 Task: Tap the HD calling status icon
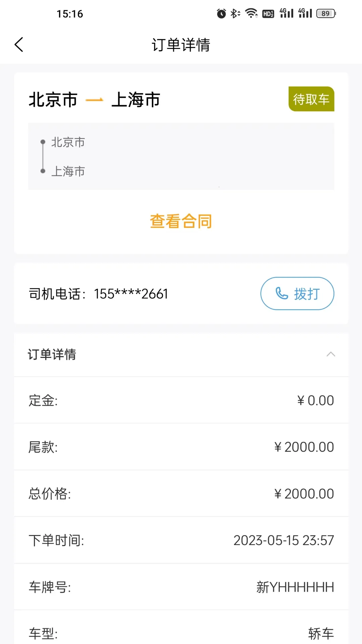coord(268,14)
